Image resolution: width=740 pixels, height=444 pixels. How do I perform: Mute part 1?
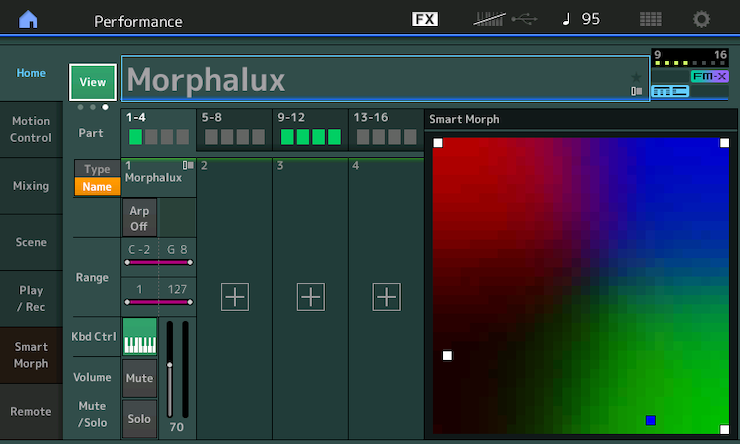(x=140, y=378)
